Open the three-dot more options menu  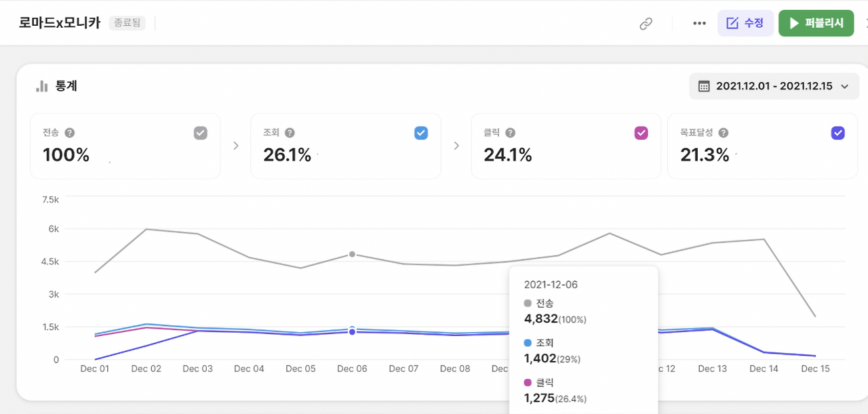pyautogui.click(x=699, y=24)
